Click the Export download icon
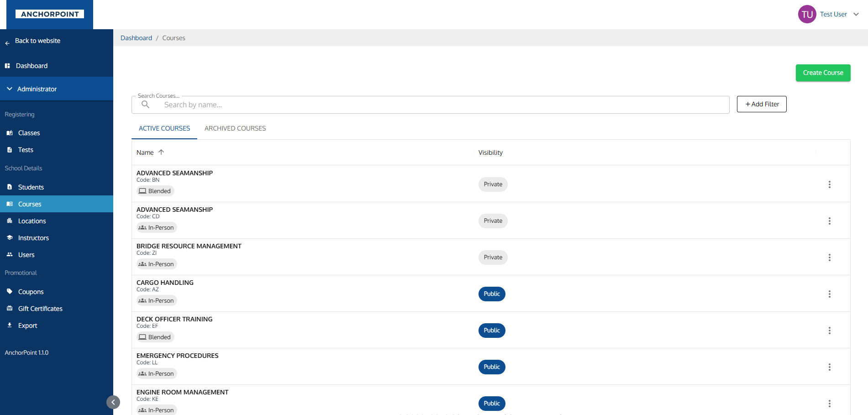Viewport: 868px width, 415px height. [10, 325]
